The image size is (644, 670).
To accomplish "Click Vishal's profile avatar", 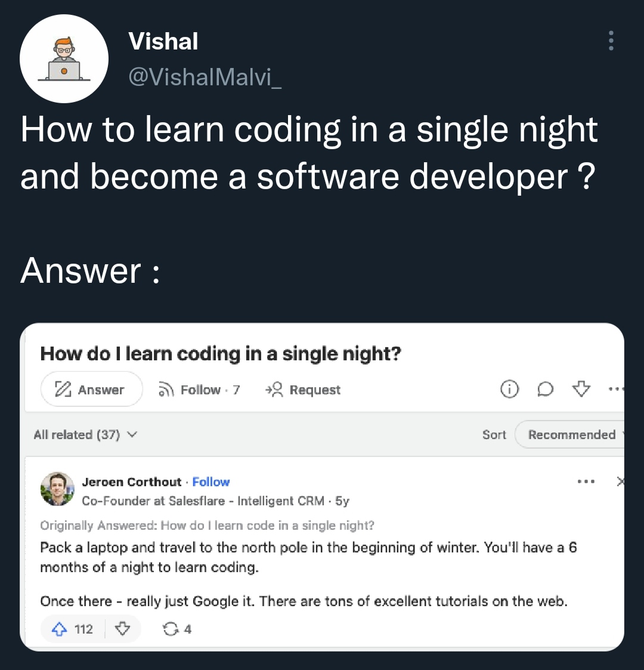I will [64, 59].
